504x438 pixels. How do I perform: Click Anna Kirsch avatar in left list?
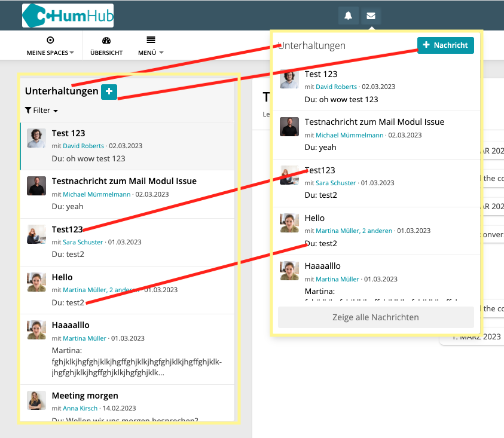(x=36, y=400)
